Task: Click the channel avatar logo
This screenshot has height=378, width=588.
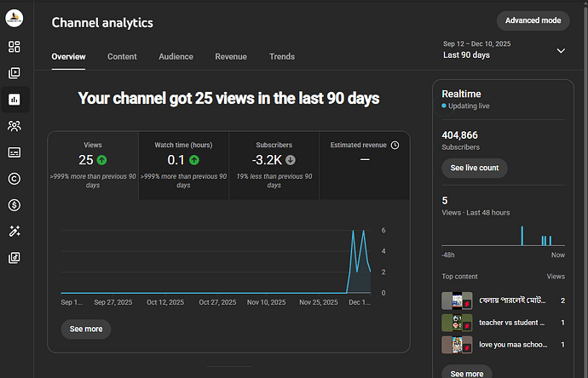Action: pyautogui.click(x=14, y=18)
